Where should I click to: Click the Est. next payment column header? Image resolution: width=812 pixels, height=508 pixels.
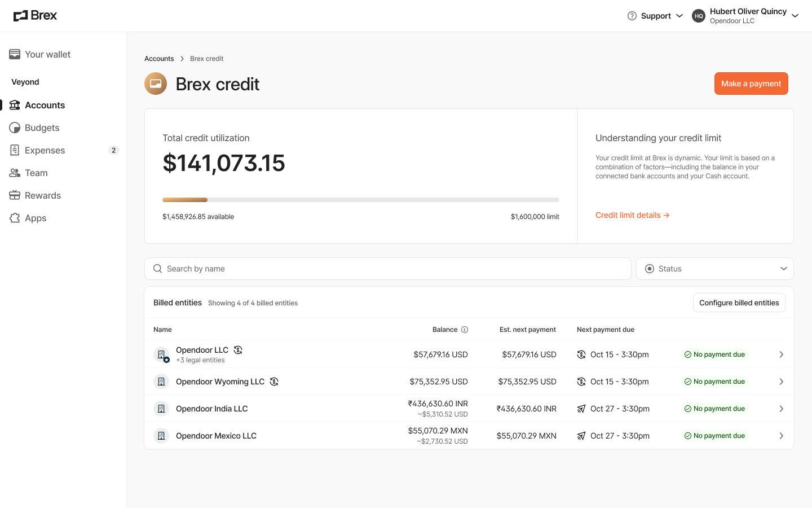[x=528, y=330]
